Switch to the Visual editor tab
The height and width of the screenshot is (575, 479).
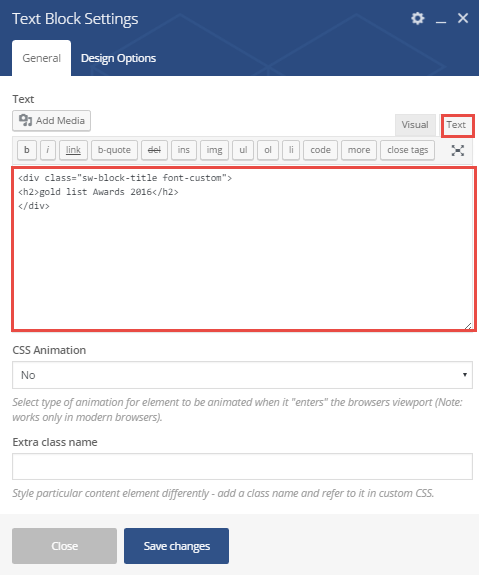415,125
